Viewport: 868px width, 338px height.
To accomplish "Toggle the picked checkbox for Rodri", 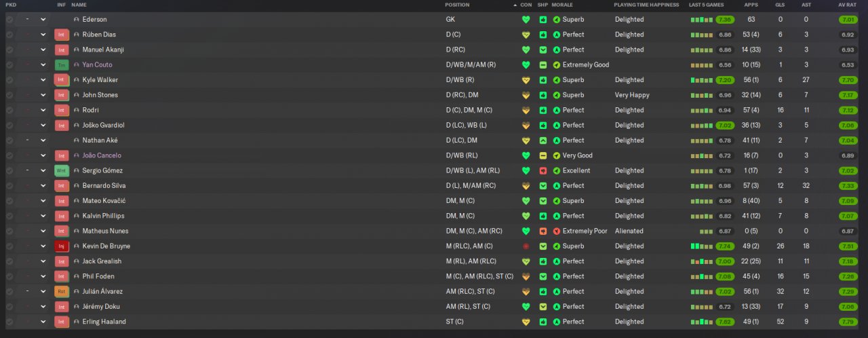I will [9, 110].
